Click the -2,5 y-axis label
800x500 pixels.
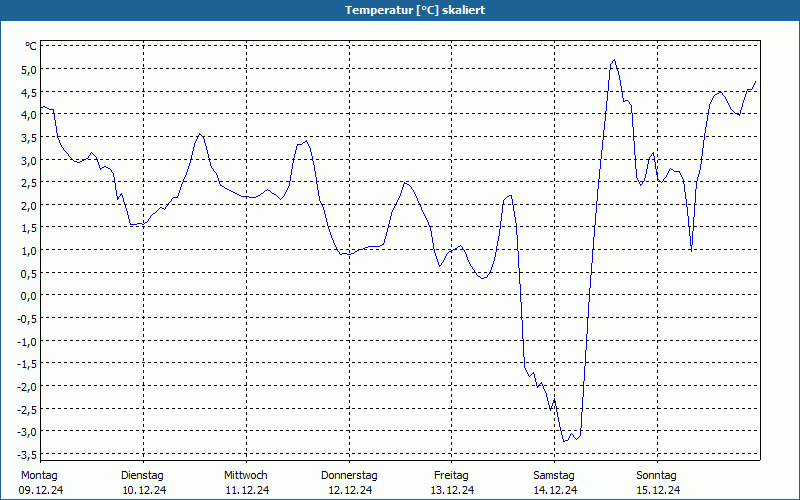[27, 409]
